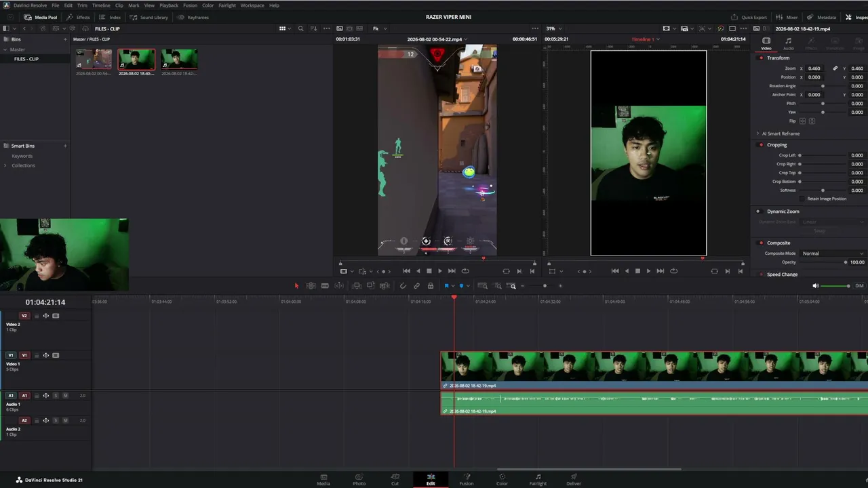Open the Sound Library panel
This screenshot has width=868, height=488.
pos(149,17)
